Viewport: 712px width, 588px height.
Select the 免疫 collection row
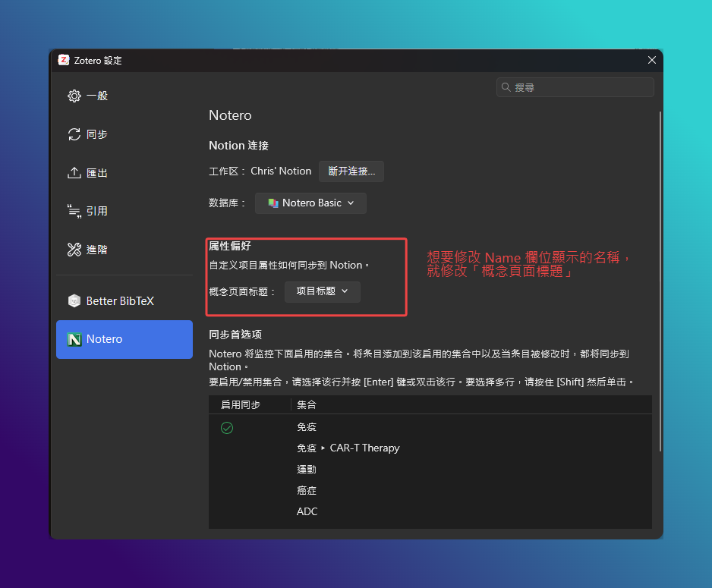[430, 427]
